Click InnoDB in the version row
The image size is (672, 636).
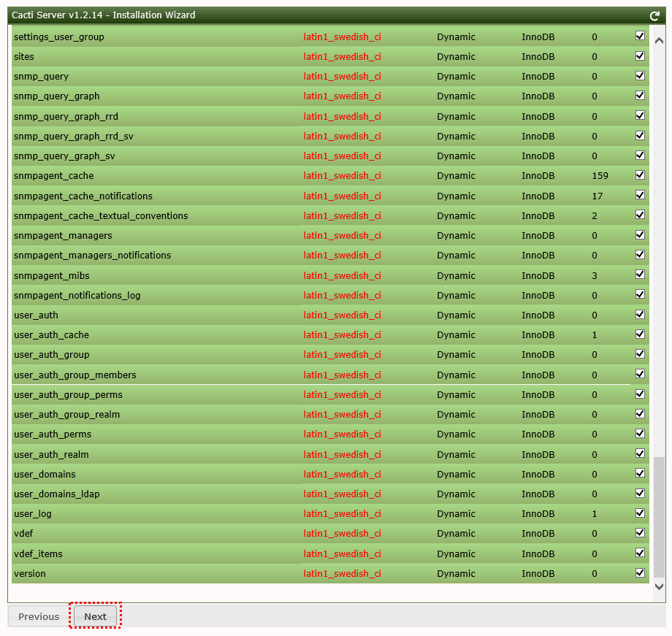pos(538,574)
